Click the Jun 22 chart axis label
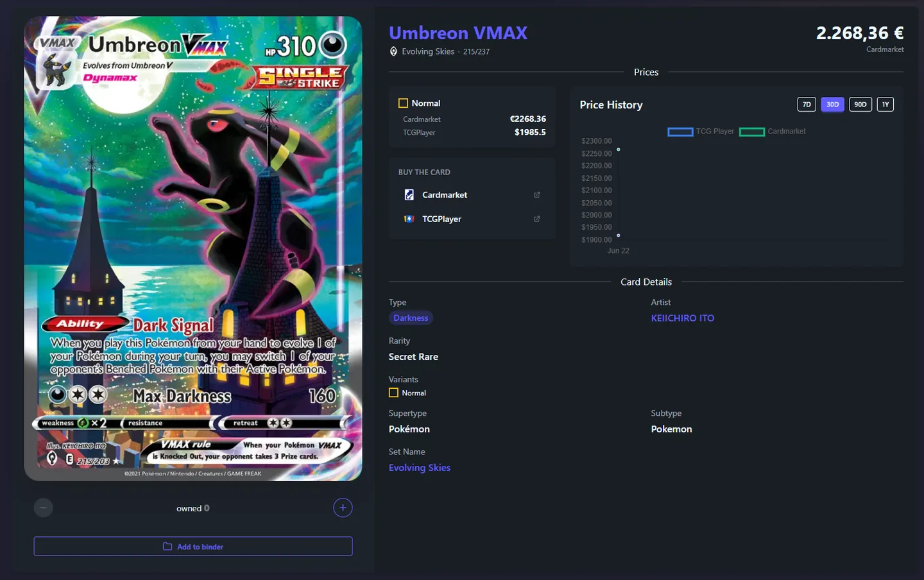Viewport: 924px width, 580px height. pyautogui.click(x=618, y=251)
